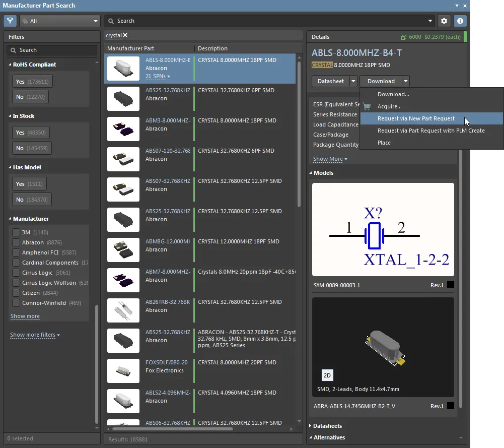Click the results list vertical scrollbar
504x448 pixels.
click(299, 134)
